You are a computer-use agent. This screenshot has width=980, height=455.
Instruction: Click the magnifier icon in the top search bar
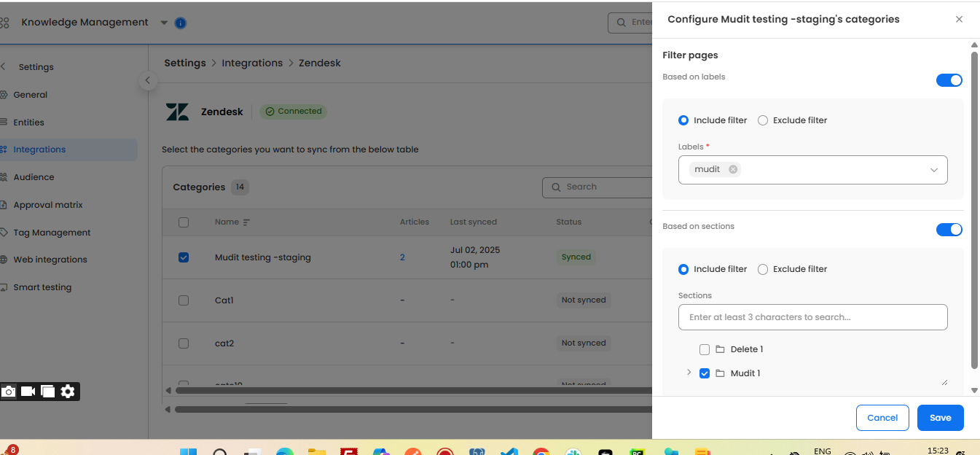coord(622,23)
